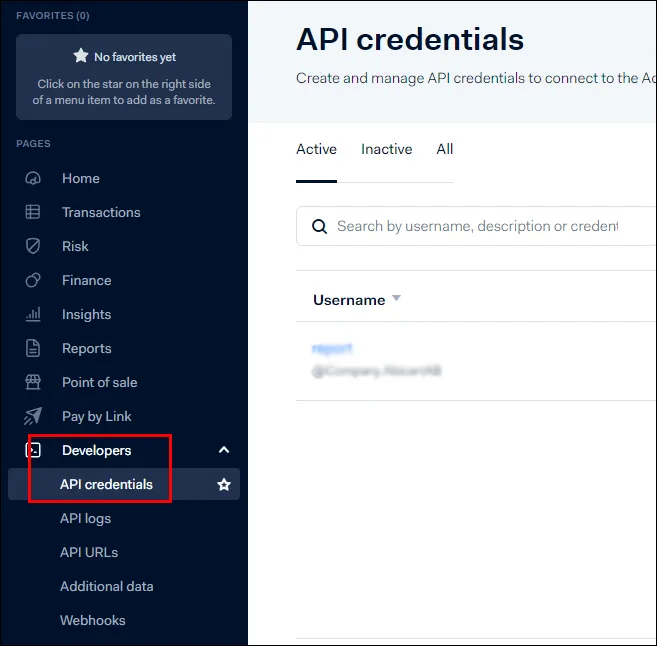Image resolution: width=657 pixels, height=646 pixels.
Task: Open Additional data submenu item
Action: click(x=107, y=586)
